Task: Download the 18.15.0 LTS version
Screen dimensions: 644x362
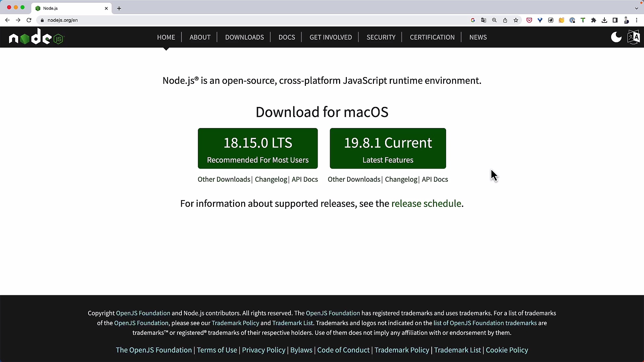Action: pos(258,148)
